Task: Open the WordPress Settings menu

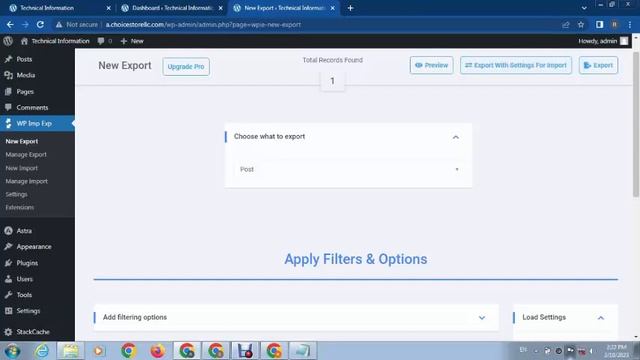Action: [x=28, y=311]
